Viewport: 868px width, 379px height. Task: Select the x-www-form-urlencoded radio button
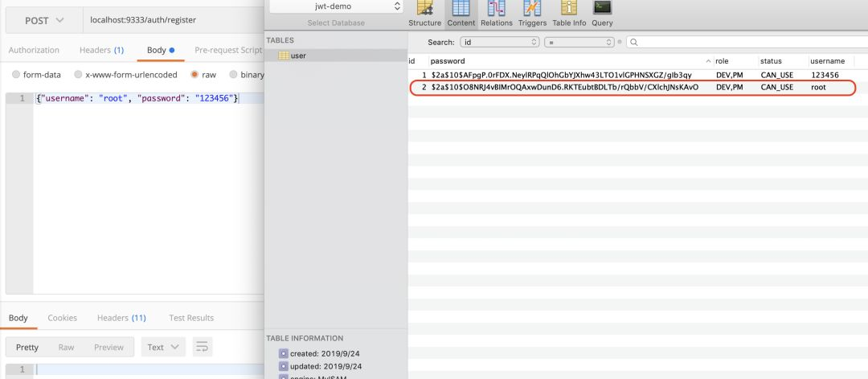pos(78,74)
